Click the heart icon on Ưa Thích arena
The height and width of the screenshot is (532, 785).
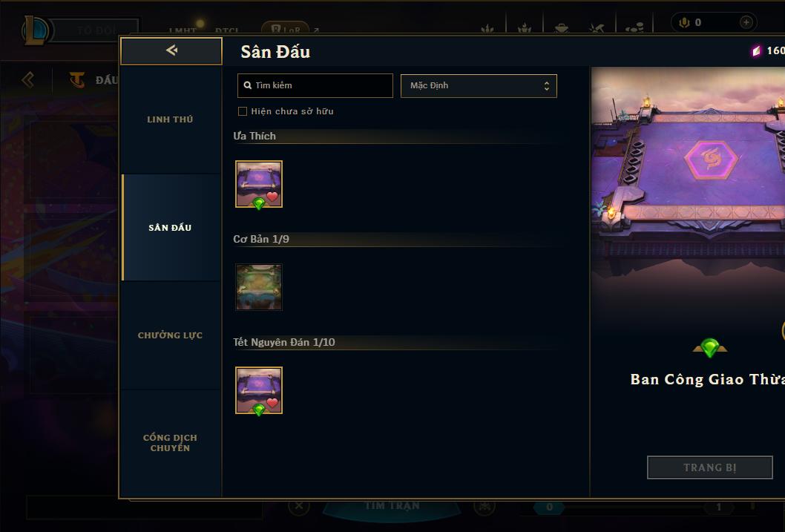272,197
